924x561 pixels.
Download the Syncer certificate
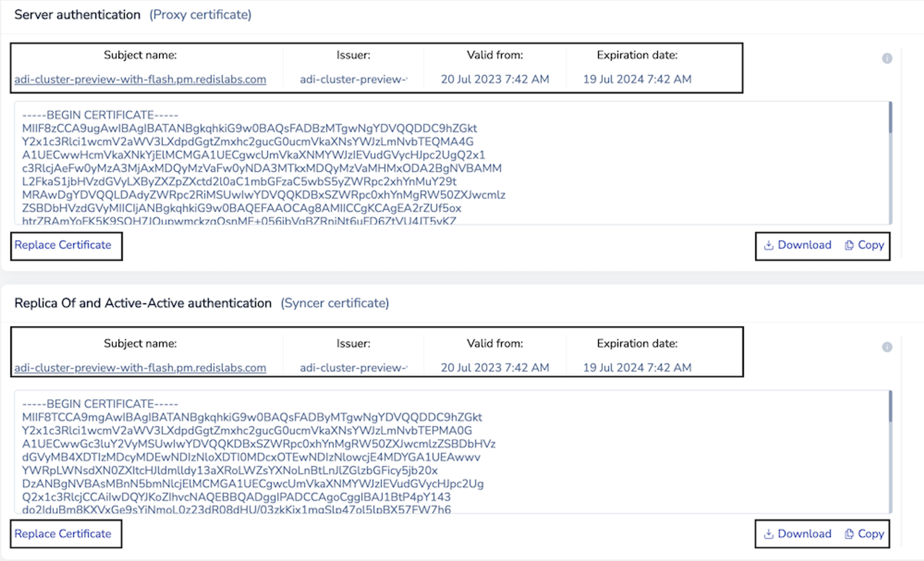pos(798,534)
